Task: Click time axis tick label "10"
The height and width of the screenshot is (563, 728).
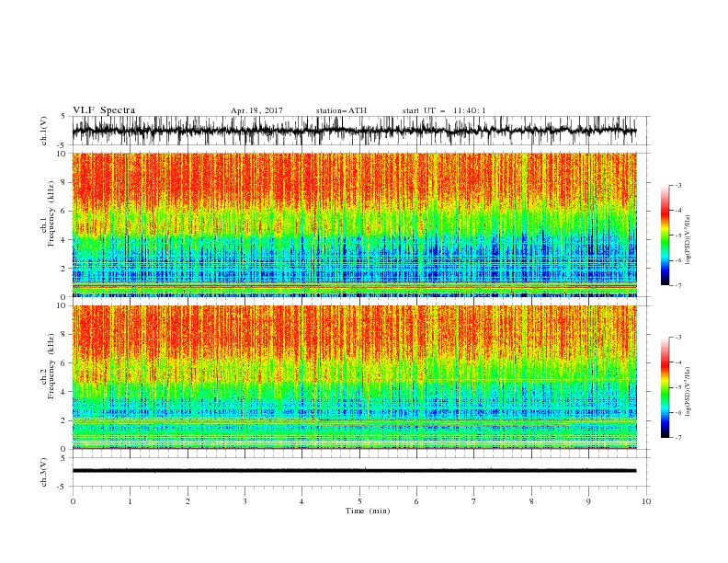Action: pos(646,501)
